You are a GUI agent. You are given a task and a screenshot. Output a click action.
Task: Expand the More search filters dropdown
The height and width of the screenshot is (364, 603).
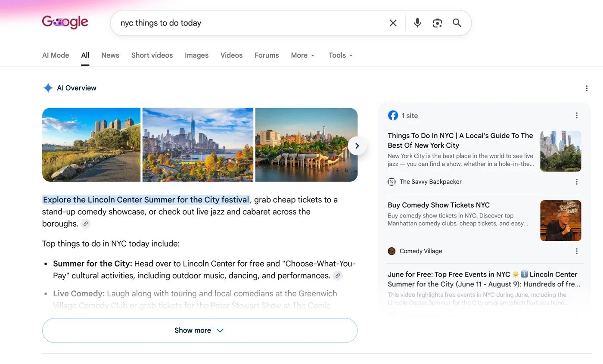pos(303,55)
